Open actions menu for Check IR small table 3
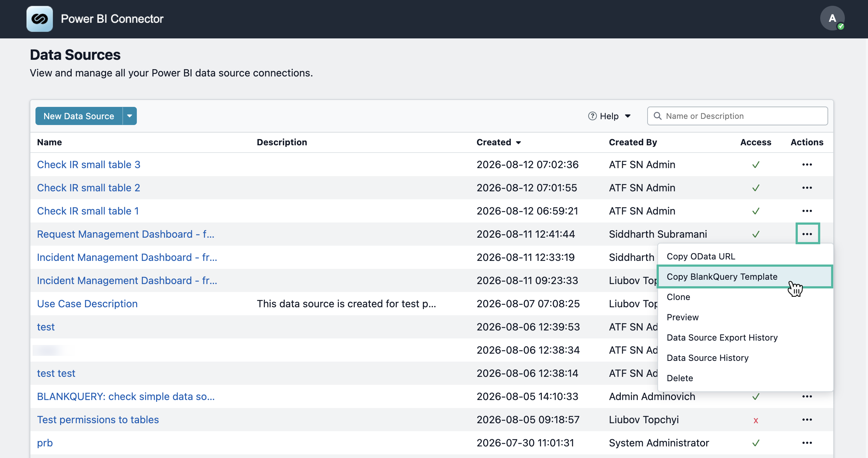868x458 pixels. point(807,165)
